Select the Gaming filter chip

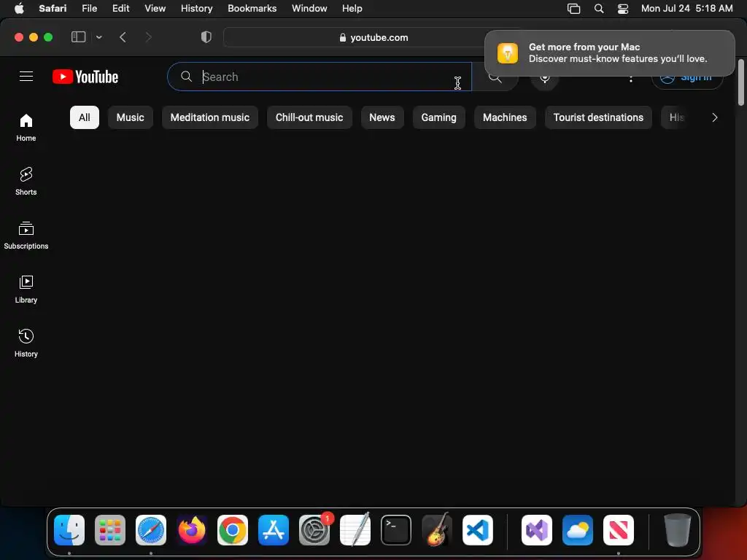tap(438, 117)
